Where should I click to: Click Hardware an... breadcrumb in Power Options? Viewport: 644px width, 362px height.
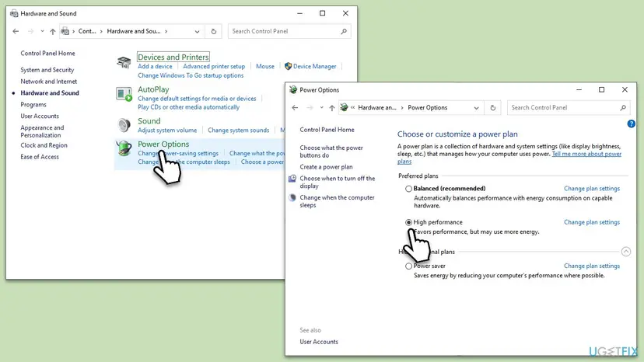coord(377,107)
